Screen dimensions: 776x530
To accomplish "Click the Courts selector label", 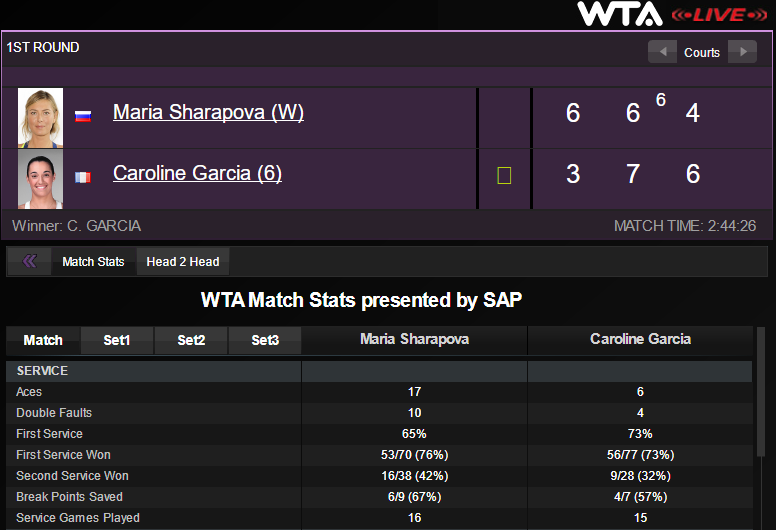I will tap(702, 53).
